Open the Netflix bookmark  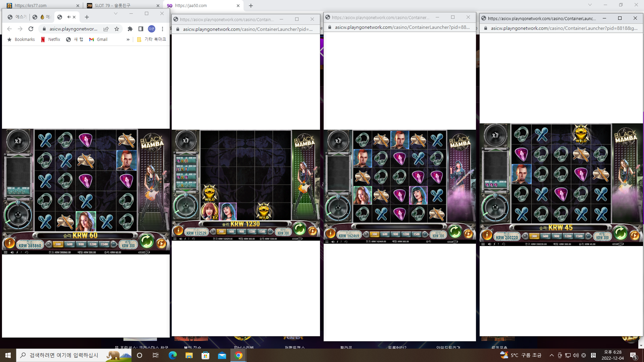pyautogui.click(x=51, y=40)
